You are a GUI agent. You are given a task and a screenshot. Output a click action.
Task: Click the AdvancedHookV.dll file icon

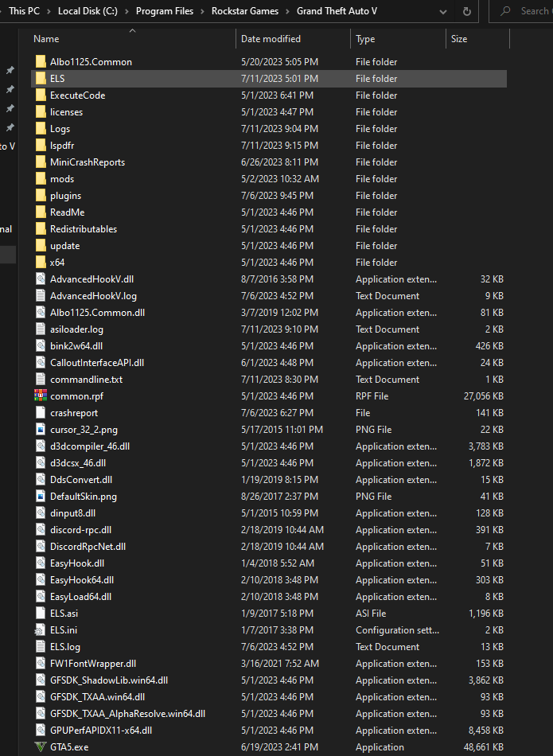[41, 279]
